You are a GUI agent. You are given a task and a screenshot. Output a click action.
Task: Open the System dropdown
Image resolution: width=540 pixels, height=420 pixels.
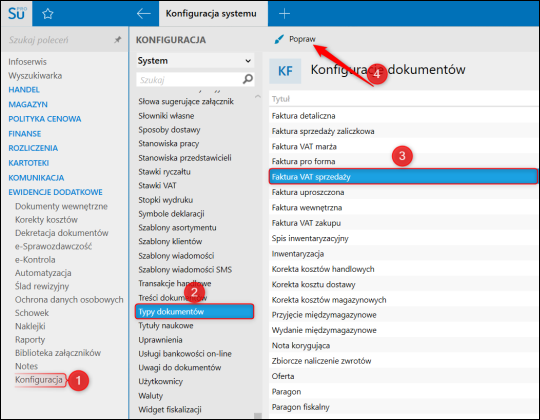tap(195, 61)
